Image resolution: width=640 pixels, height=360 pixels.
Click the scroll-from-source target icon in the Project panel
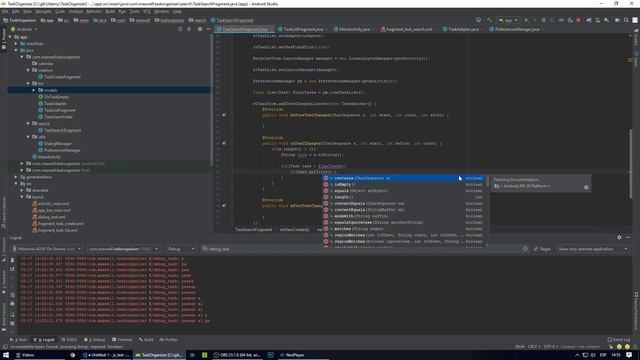(x=180, y=29)
